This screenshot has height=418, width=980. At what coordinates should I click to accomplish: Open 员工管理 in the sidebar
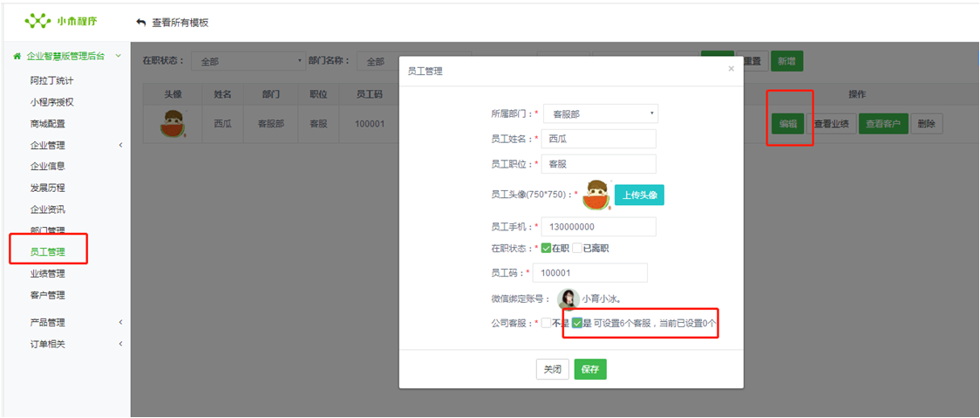(x=47, y=252)
